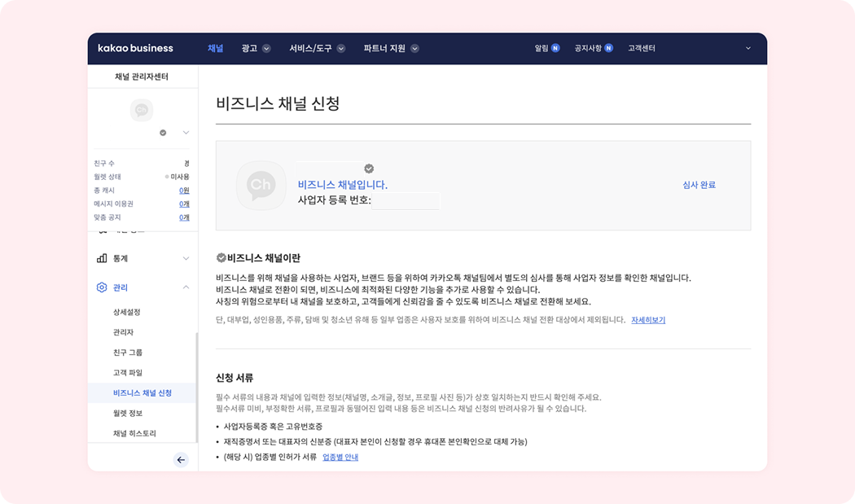Image resolution: width=855 pixels, height=504 pixels.
Task: Click the 통계 bar chart icon
Action: pos(102,258)
